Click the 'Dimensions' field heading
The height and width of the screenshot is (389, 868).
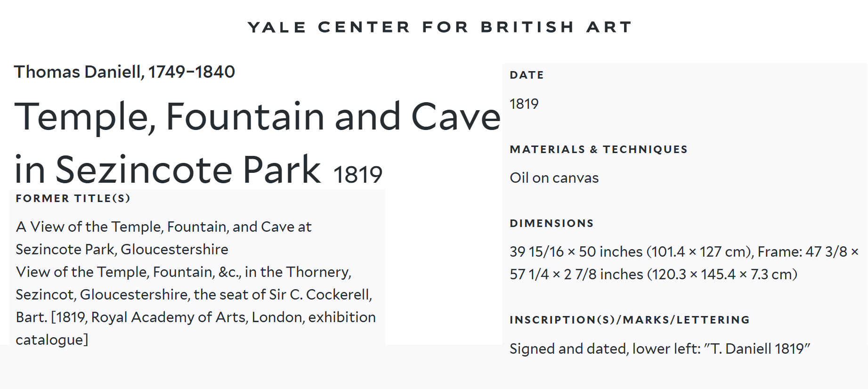click(x=552, y=223)
